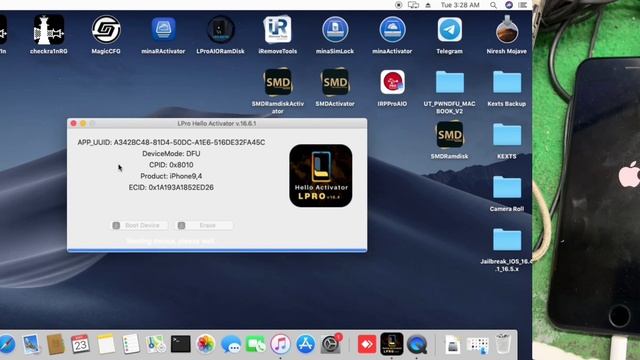Open Calendar from the Dock

click(x=80, y=345)
